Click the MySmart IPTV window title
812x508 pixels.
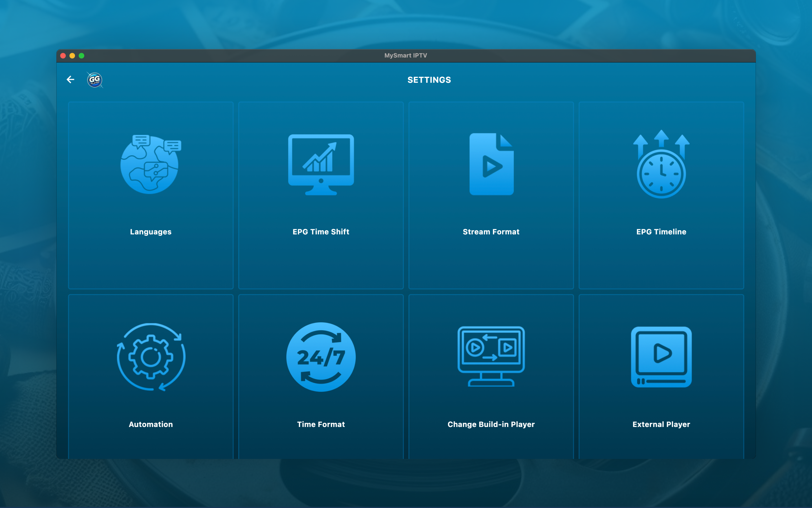406,55
